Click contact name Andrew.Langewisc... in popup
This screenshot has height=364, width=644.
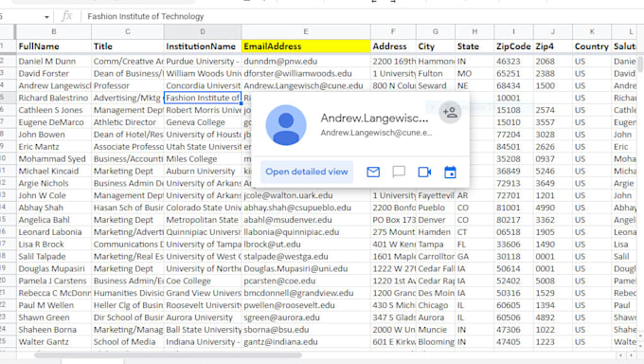[374, 118]
